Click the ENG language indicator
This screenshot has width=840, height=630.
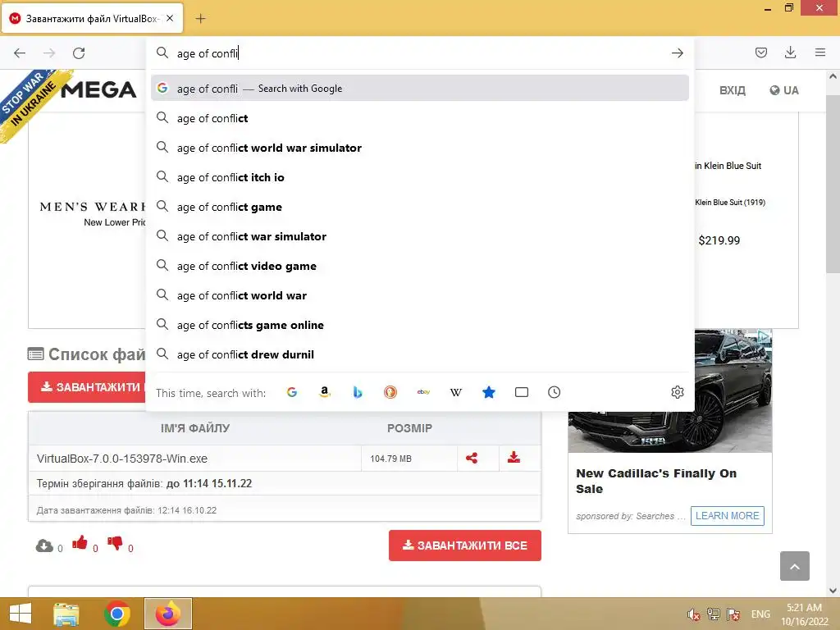click(760, 614)
